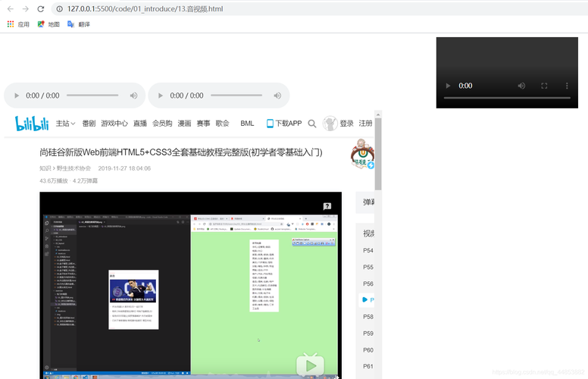Open the 赛事 menu item

203,124
